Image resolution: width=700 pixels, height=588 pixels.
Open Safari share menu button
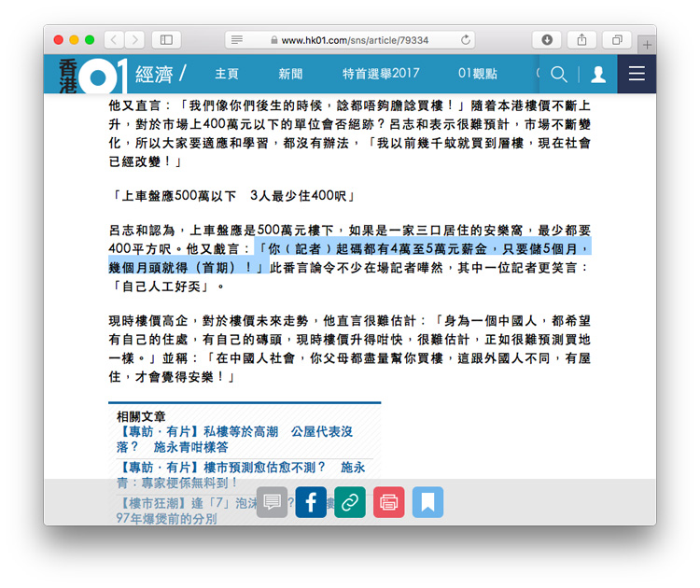pos(581,40)
